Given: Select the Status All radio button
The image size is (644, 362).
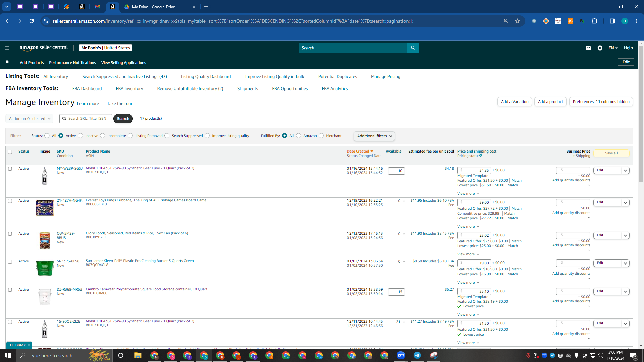Looking at the screenshot, I should point(47,136).
